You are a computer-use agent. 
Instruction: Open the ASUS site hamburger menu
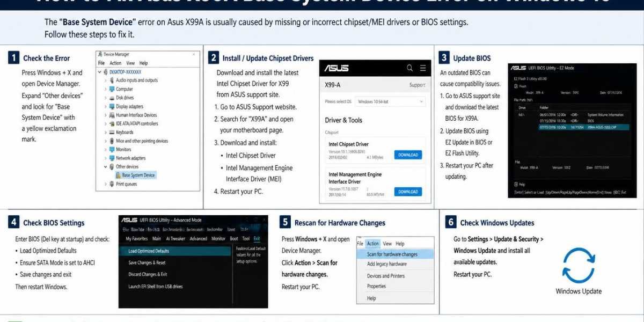tap(423, 68)
